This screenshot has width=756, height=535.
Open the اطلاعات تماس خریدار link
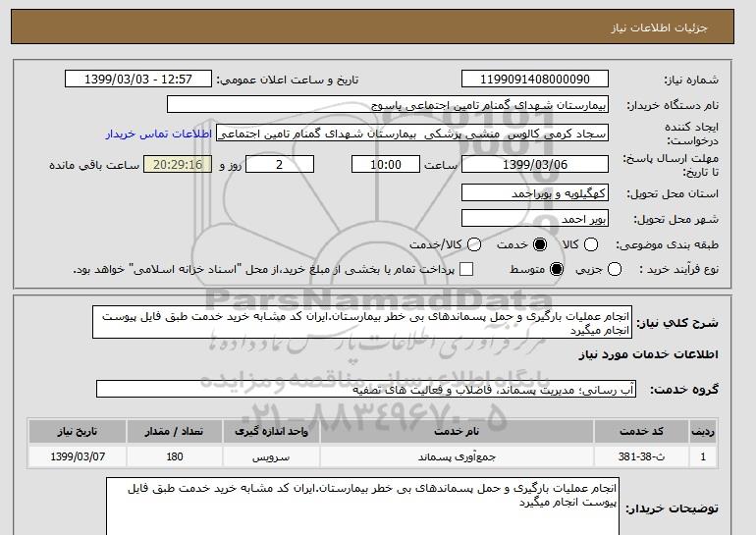pos(159,134)
